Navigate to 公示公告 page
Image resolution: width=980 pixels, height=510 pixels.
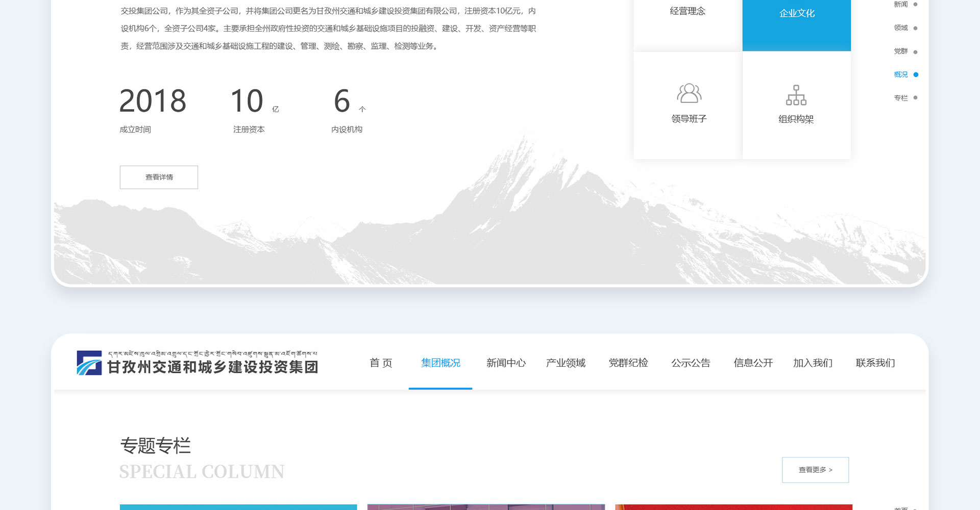point(691,363)
